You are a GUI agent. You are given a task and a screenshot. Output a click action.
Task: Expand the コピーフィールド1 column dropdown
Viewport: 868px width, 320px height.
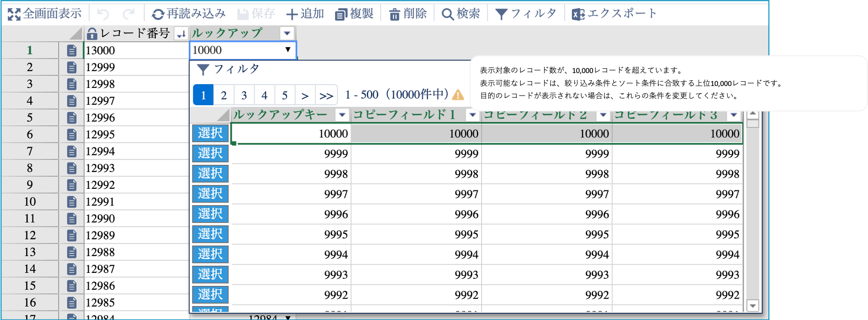[x=472, y=115]
